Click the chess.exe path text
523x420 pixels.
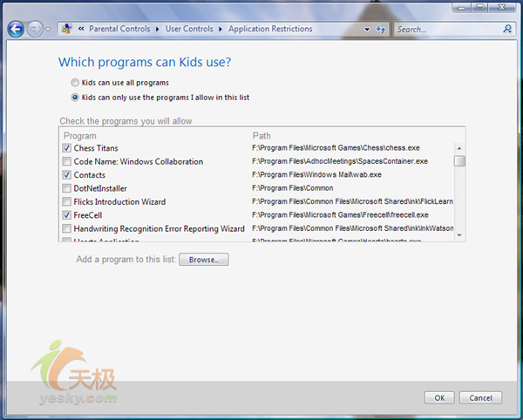[x=336, y=147]
